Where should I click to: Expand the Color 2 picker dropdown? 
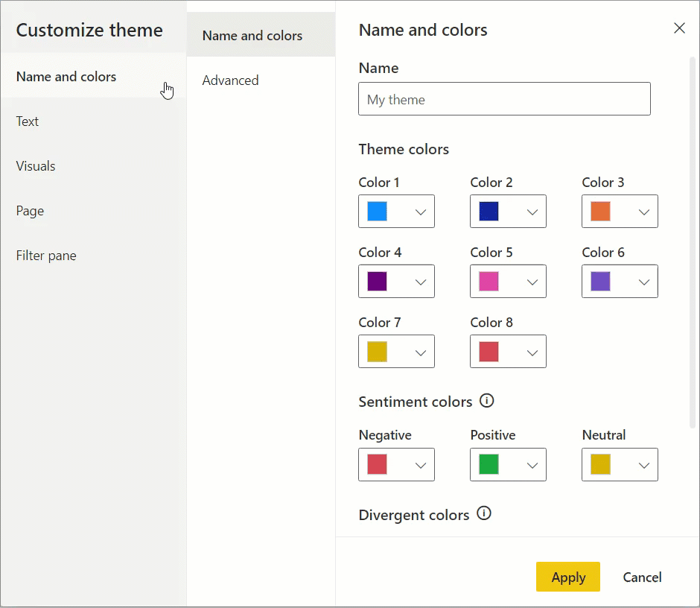click(532, 212)
